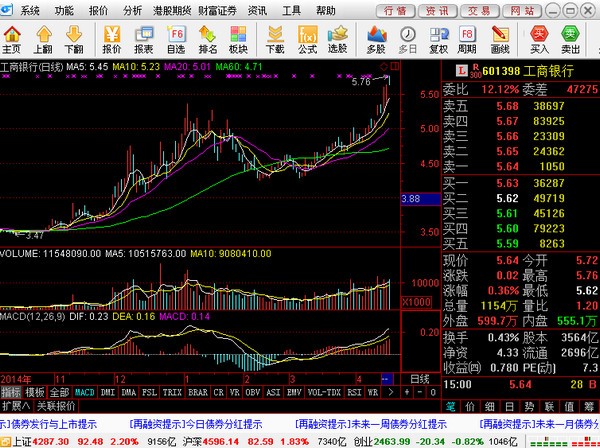This screenshot has width=600, height=448.
Task: Open the 排名 ranking icon
Action: point(208,38)
